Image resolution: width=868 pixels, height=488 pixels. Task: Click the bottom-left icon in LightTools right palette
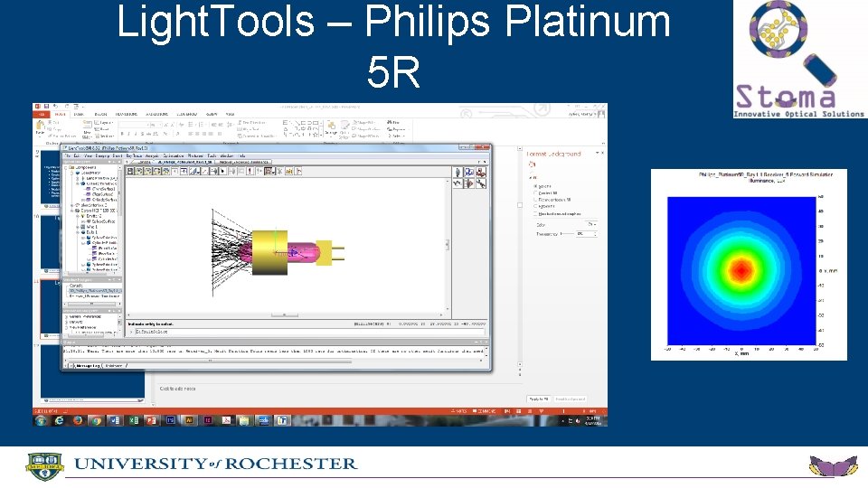click(x=458, y=183)
